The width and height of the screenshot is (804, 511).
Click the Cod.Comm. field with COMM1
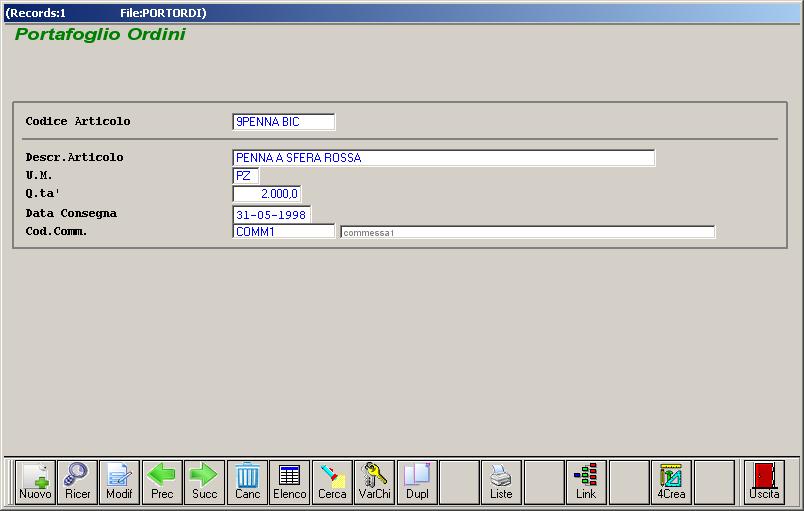(283, 232)
